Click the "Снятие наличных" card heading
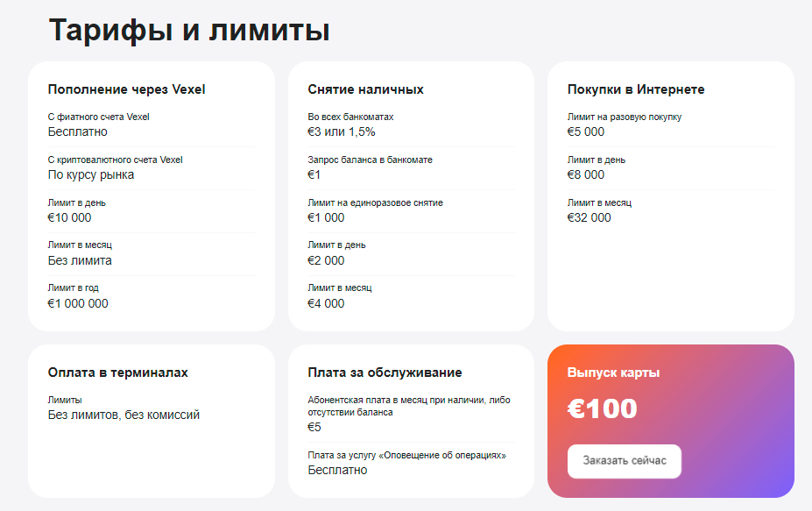This screenshot has height=511, width=812. (x=365, y=89)
